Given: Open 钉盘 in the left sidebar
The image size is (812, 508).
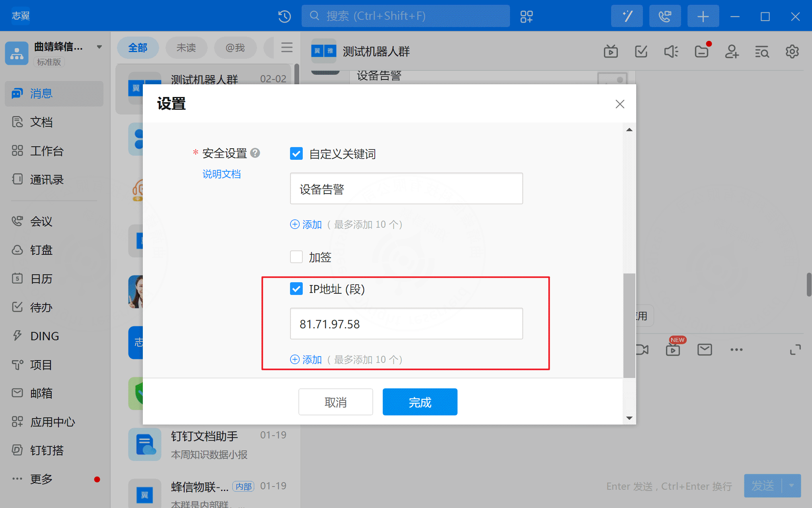Looking at the screenshot, I should coord(54,250).
